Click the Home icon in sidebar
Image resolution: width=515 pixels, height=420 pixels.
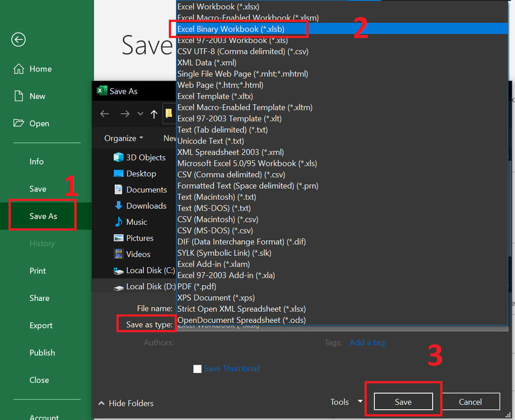click(x=19, y=69)
